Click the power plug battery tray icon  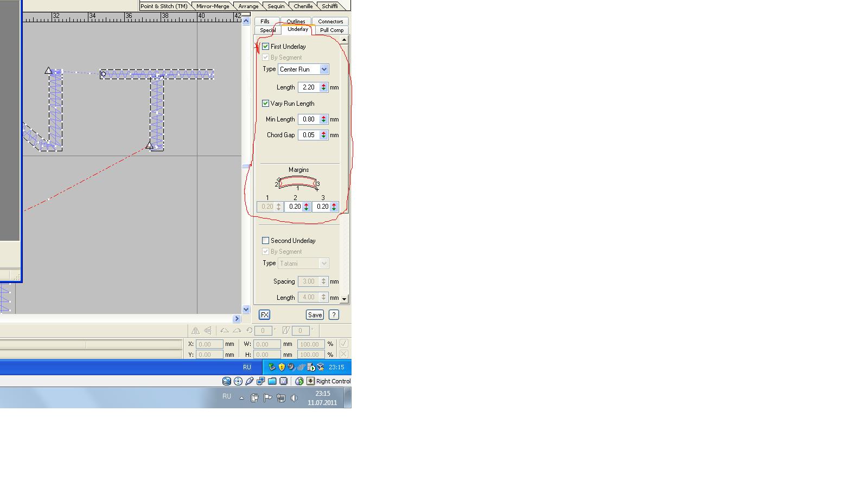(254, 398)
